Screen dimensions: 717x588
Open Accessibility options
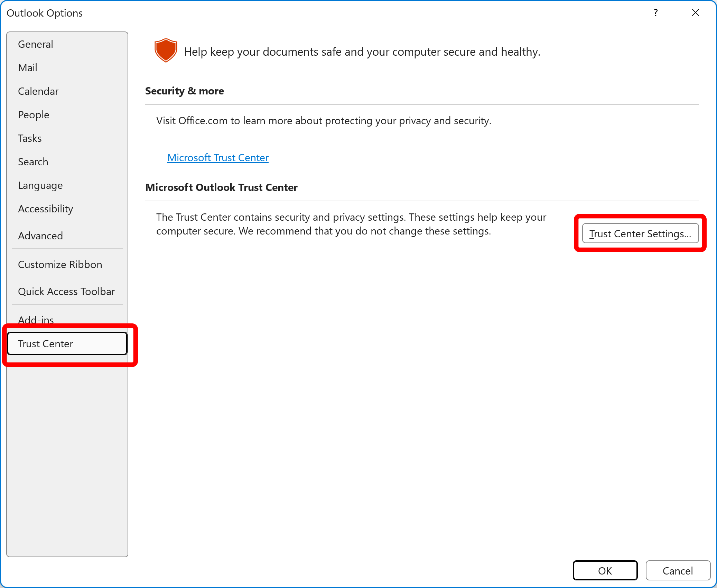[x=67, y=209]
